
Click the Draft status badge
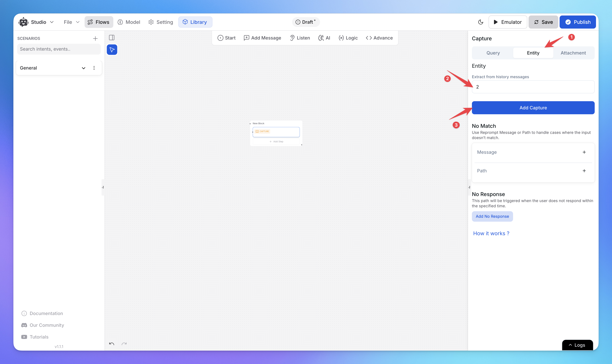(x=306, y=22)
